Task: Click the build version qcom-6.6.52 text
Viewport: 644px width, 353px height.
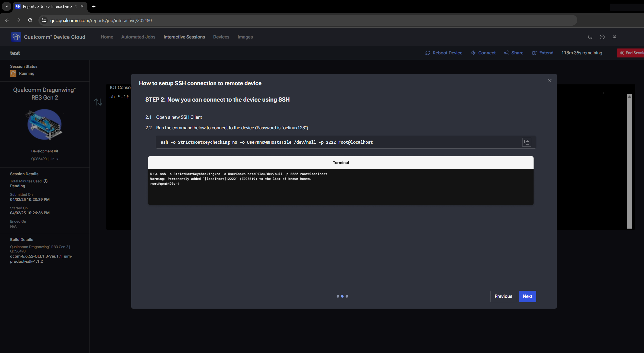Action: [41, 259]
